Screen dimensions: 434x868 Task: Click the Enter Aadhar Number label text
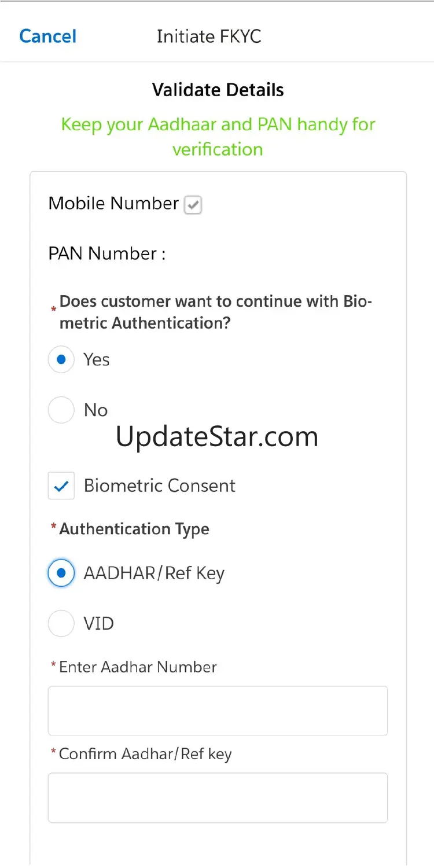pos(138,667)
